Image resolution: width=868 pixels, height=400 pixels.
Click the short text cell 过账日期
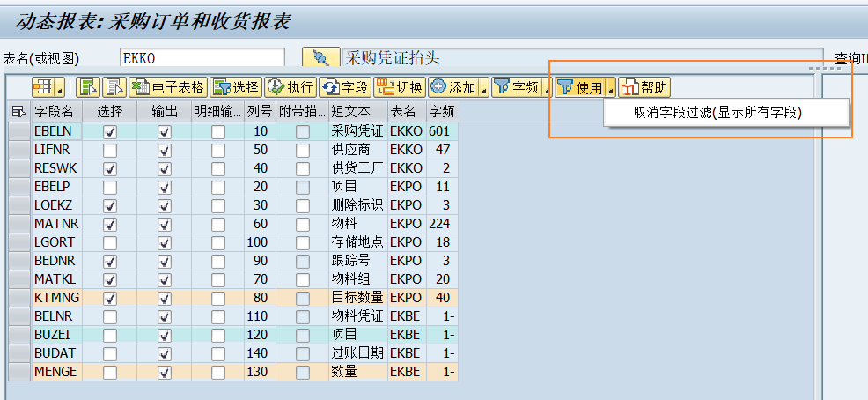pyautogui.click(x=358, y=353)
